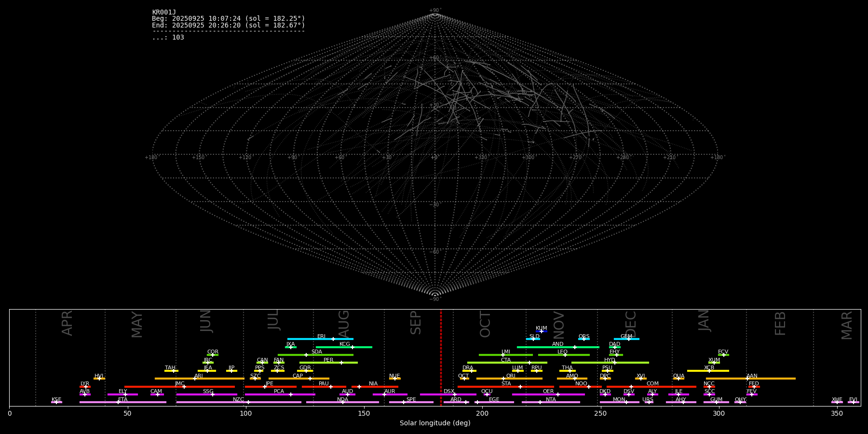
Task: Click the 200 tick on solar longitude axis
Action: click(482, 413)
